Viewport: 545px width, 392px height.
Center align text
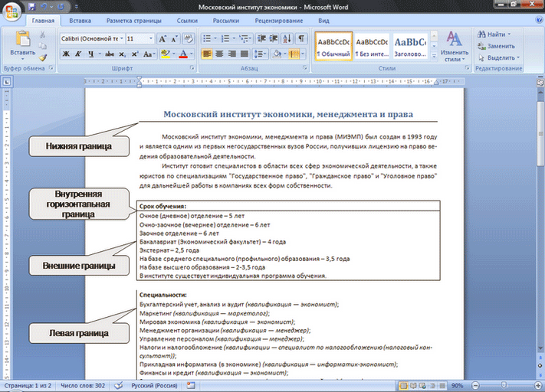coord(219,54)
